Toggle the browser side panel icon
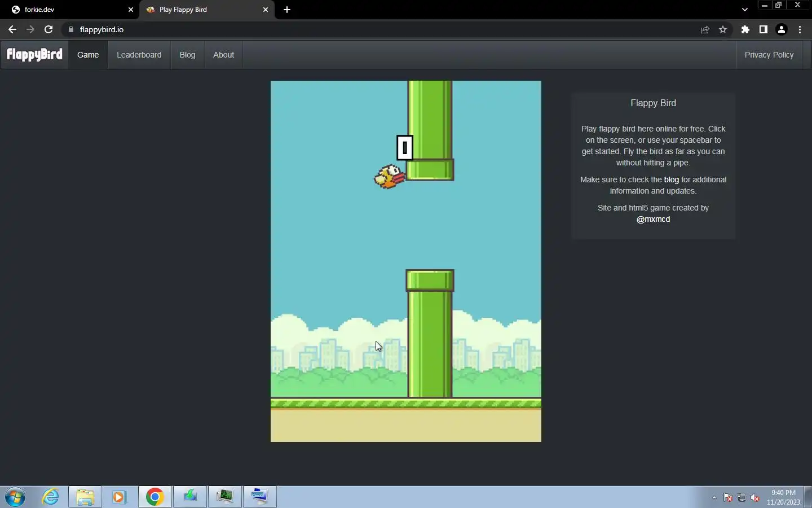Image resolution: width=812 pixels, height=508 pixels. (764, 29)
